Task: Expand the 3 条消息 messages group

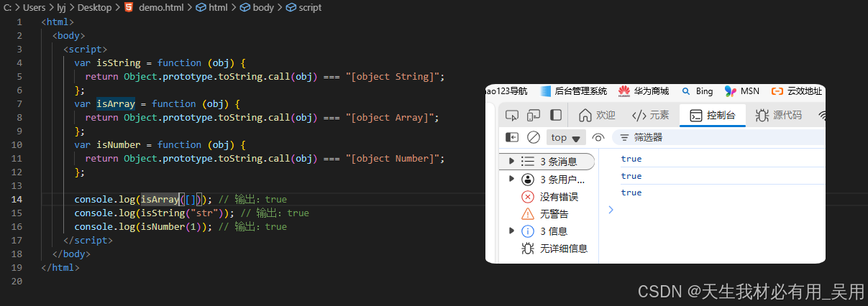Action: (x=511, y=162)
